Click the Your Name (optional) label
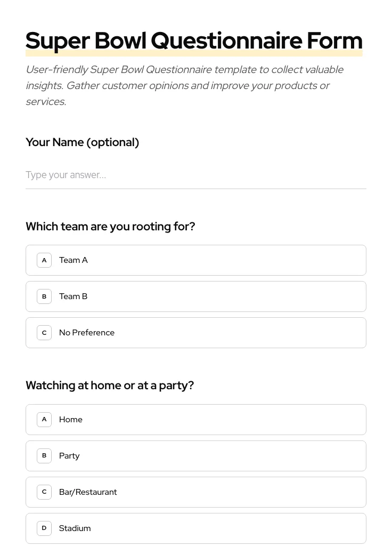The image size is (392, 546). click(82, 142)
